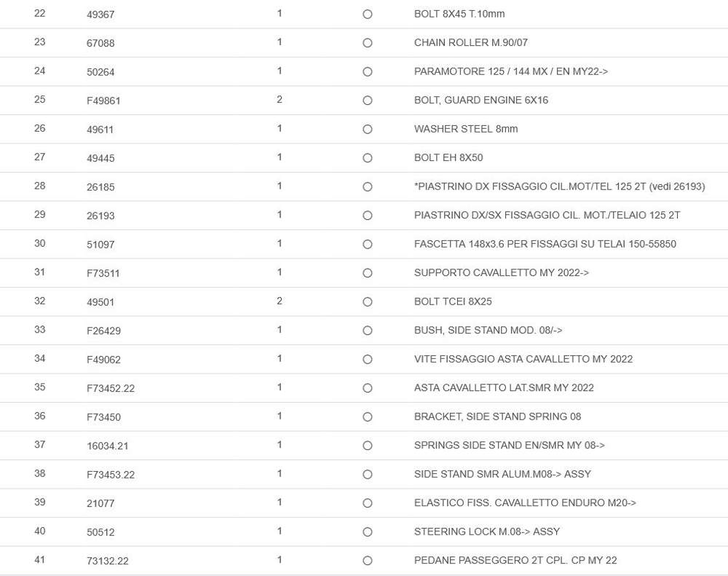Click FASCETTA 148x3.6 PER FISSAGGI description
The image size is (728, 576).
click(x=545, y=244)
